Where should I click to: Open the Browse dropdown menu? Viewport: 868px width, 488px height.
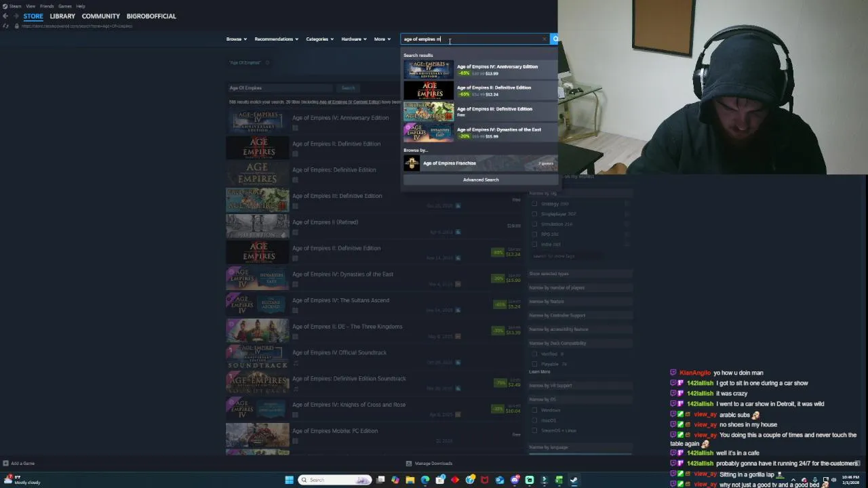tap(237, 39)
